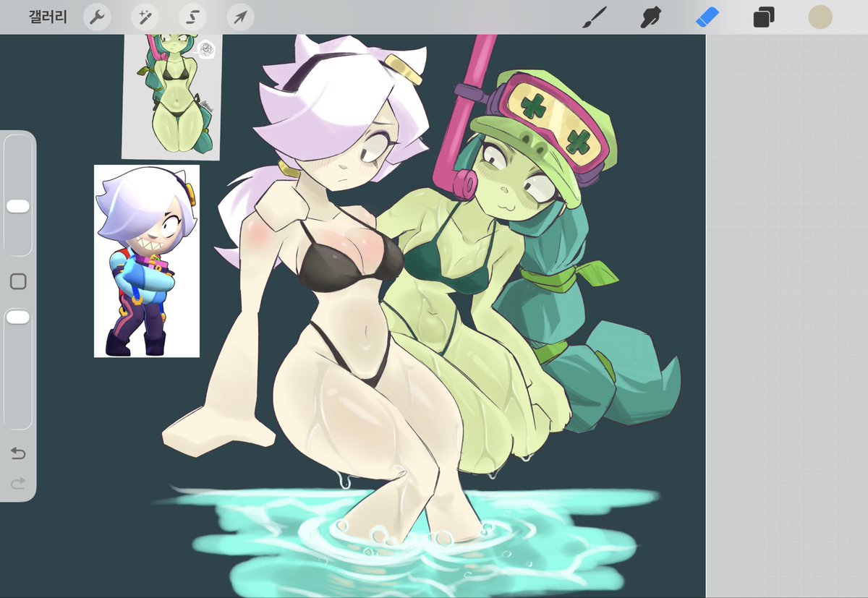Click the brush opacity slider handle
This screenshot has width=868, height=598.
(18, 317)
